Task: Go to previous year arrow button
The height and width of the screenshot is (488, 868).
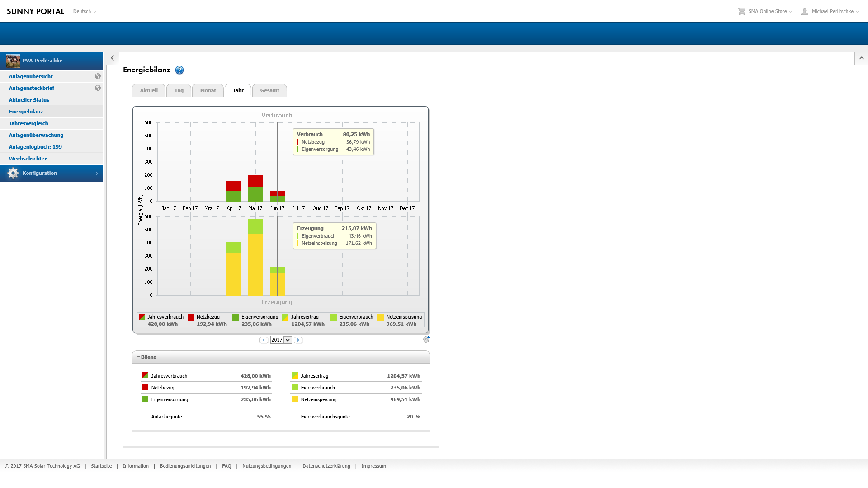Action: tap(264, 340)
